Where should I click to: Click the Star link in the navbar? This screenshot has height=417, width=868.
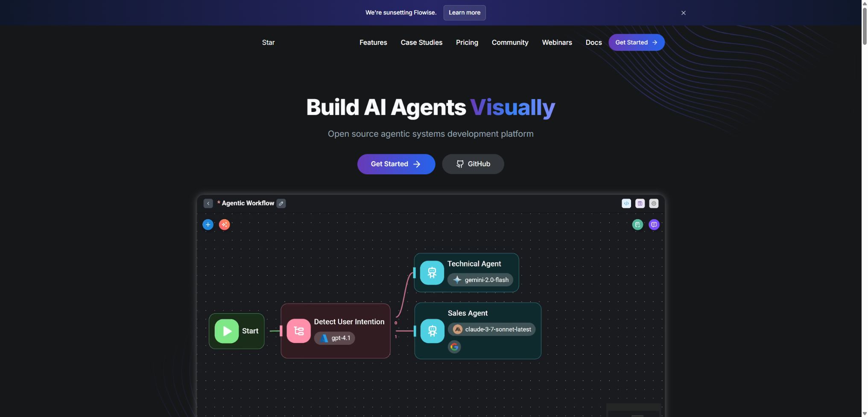click(268, 42)
